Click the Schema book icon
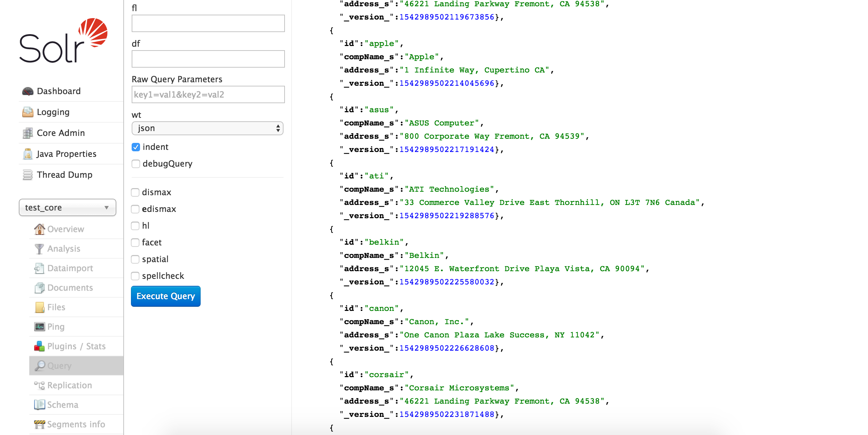The width and height of the screenshot is (868, 435). (x=39, y=405)
